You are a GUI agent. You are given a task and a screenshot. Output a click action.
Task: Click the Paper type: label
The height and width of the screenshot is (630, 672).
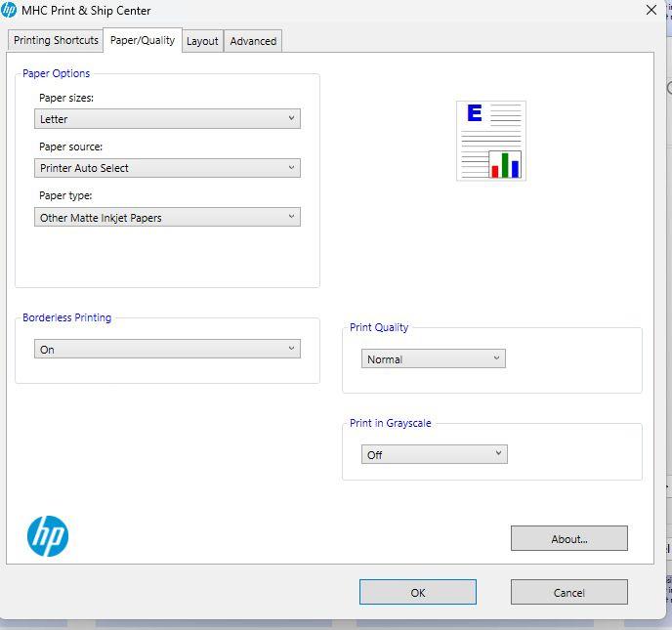pos(65,195)
